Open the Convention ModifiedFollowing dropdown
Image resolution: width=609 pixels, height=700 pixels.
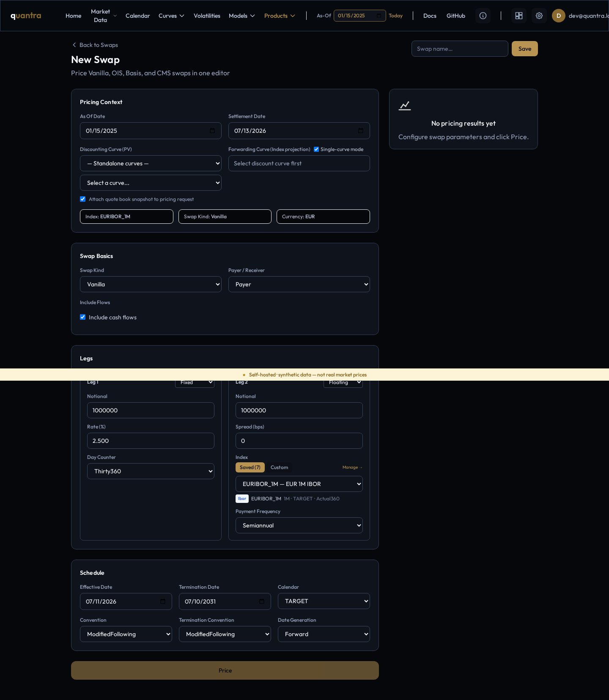tap(126, 634)
